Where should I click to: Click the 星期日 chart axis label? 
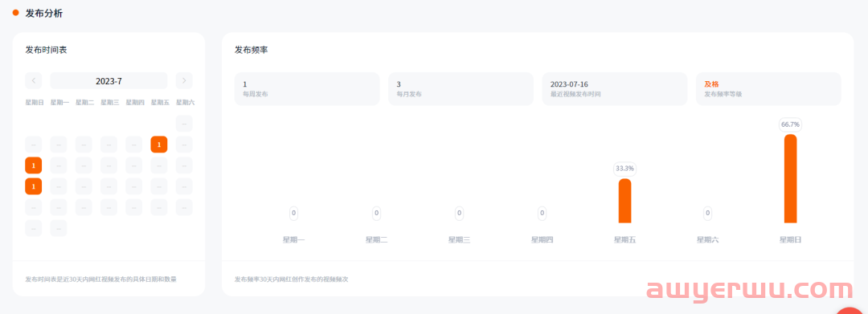click(791, 240)
